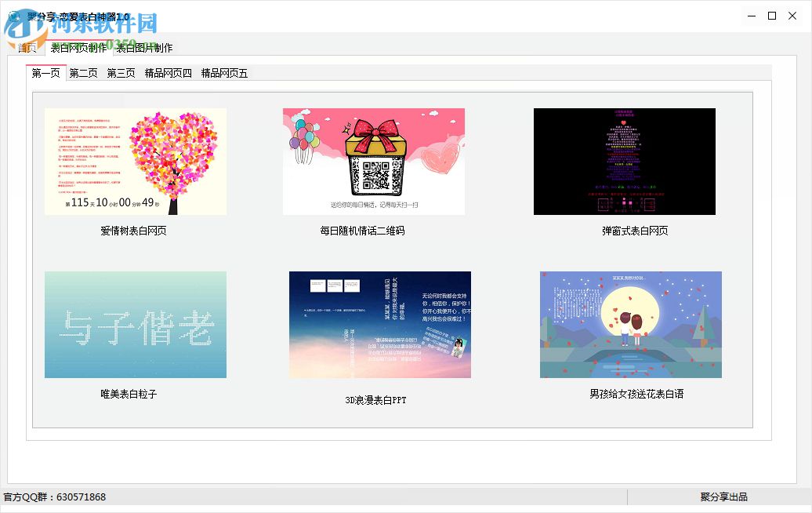Switch to the 表白图片制作 tab
The width and height of the screenshot is (812, 513).
pyautogui.click(x=145, y=48)
